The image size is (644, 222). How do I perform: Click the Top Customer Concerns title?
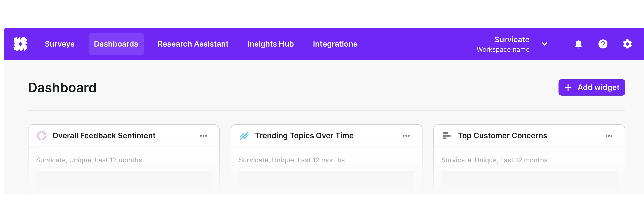pos(502,135)
